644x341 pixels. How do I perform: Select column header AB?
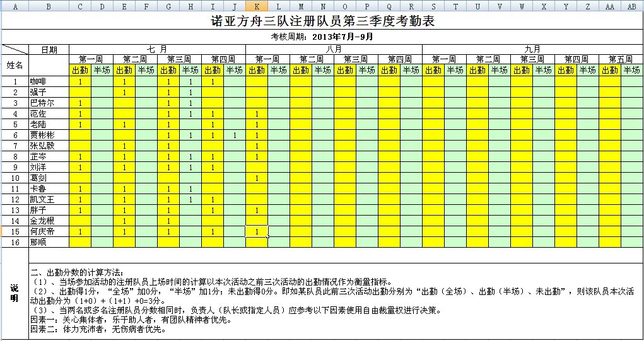point(631,6)
